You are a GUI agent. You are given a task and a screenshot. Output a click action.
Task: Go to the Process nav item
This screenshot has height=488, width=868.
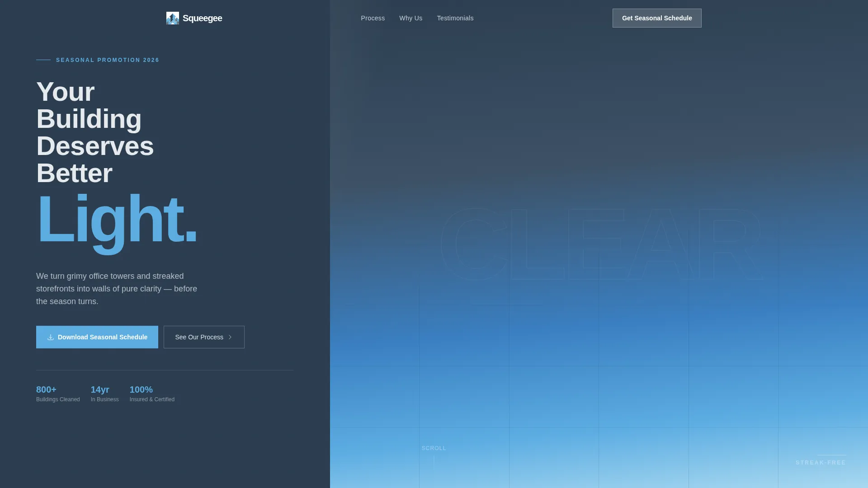[x=373, y=18]
